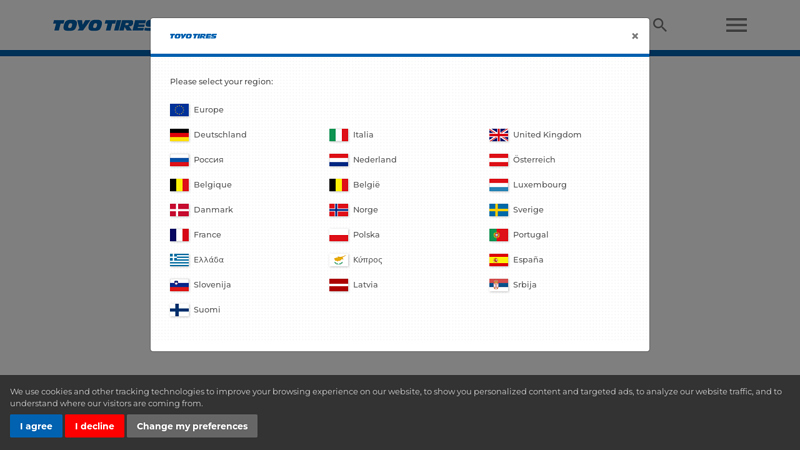
Task: Click the German flag icon
Action: pos(179,135)
